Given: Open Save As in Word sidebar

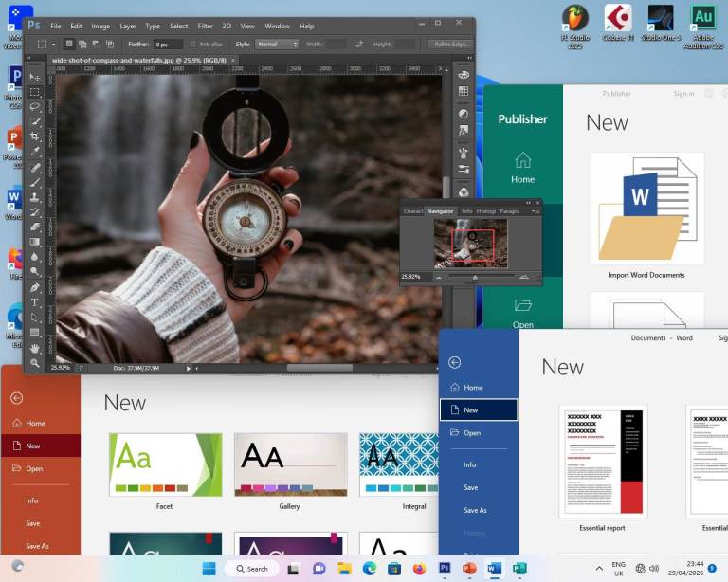Looking at the screenshot, I should (475, 510).
